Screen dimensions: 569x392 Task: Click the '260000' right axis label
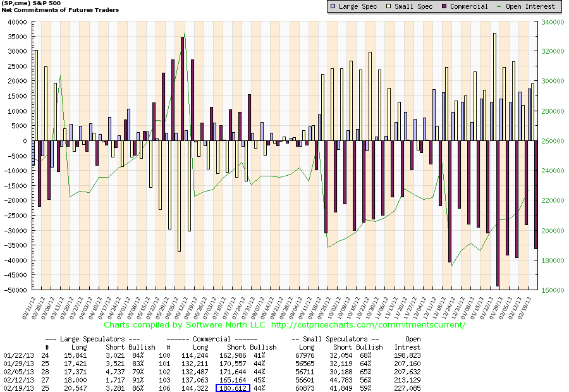click(x=553, y=141)
